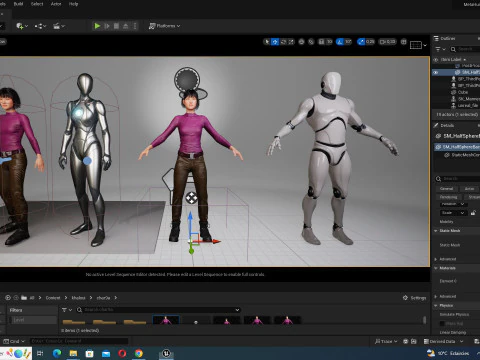Open surface snapping options icon
The width and height of the screenshot is (480, 360).
pos(311,42)
